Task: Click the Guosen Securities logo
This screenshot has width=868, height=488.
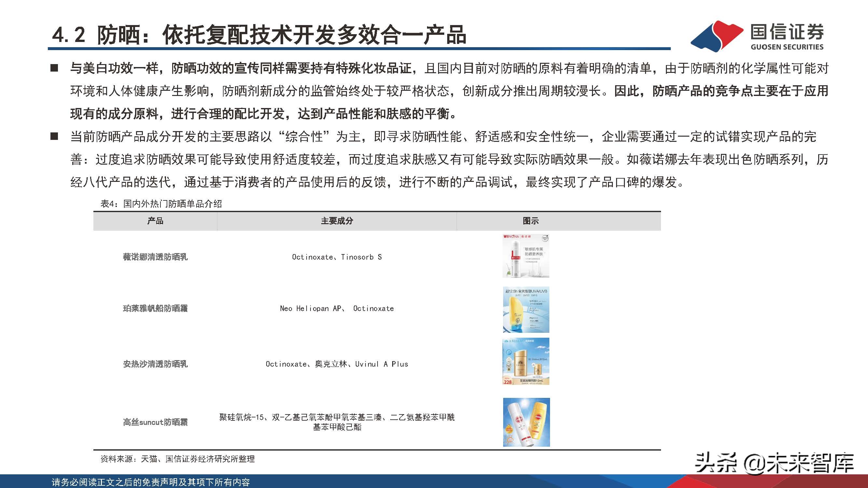Action: [x=757, y=36]
